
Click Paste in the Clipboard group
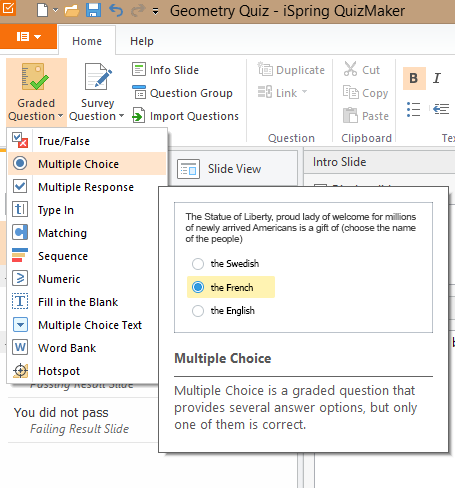366,116
